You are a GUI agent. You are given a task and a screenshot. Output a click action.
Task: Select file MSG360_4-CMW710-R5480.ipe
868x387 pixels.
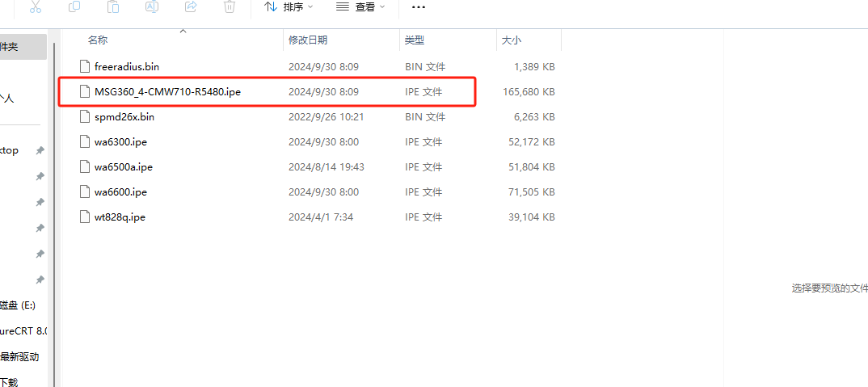pos(167,92)
